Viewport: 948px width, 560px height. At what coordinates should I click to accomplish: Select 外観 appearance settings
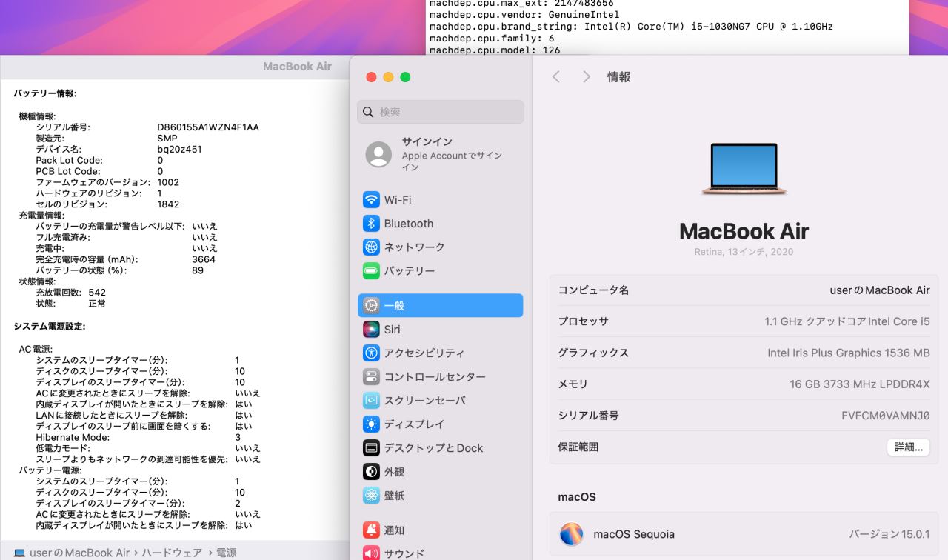point(394,472)
